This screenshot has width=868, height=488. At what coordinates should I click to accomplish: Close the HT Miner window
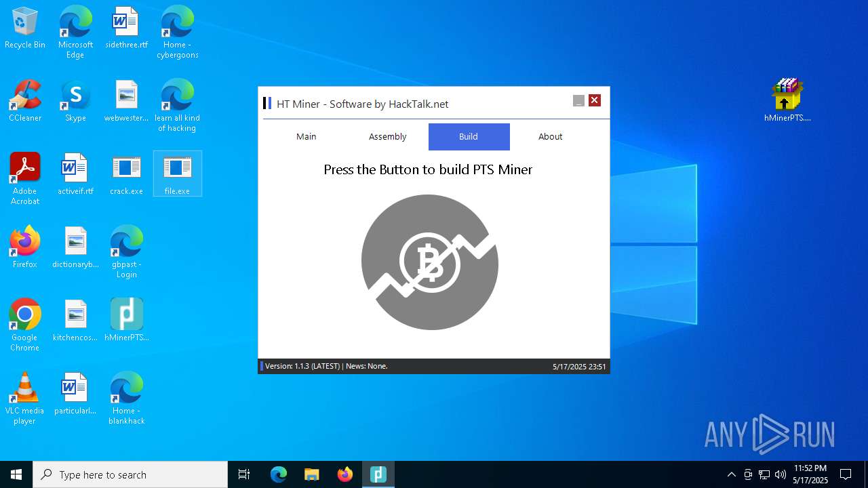coord(595,100)
